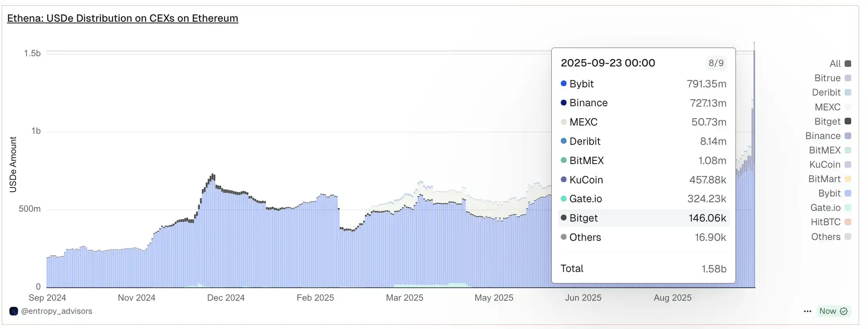Open the three-dot options menu

(x=807, y=311)
